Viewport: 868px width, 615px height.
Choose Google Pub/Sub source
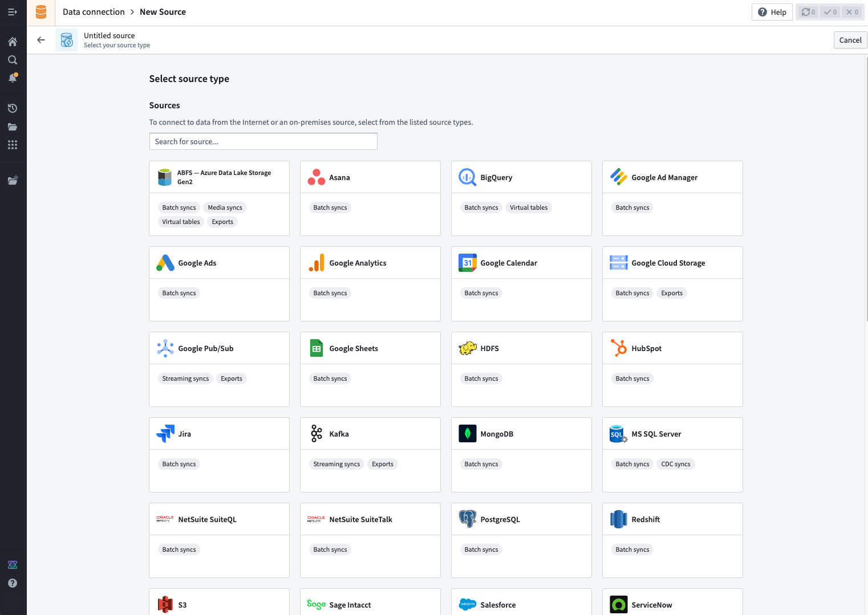(219, 369)
